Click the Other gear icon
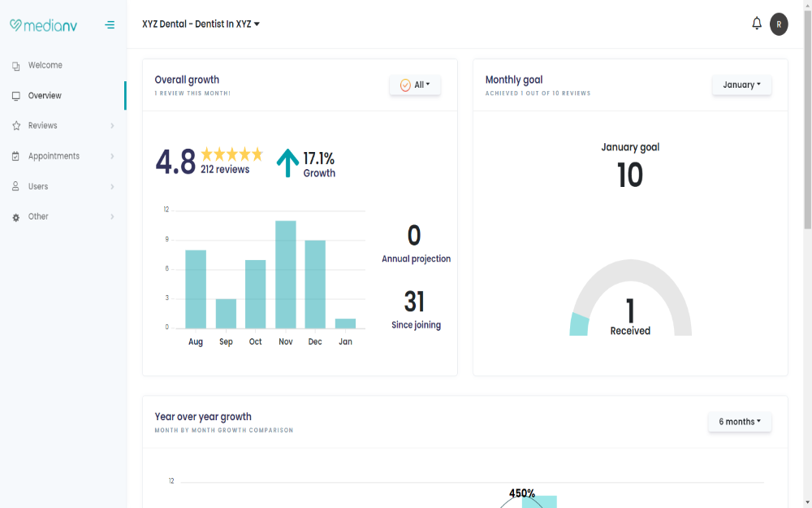Screen dimensions: 812x508 [x=15, y=218]
